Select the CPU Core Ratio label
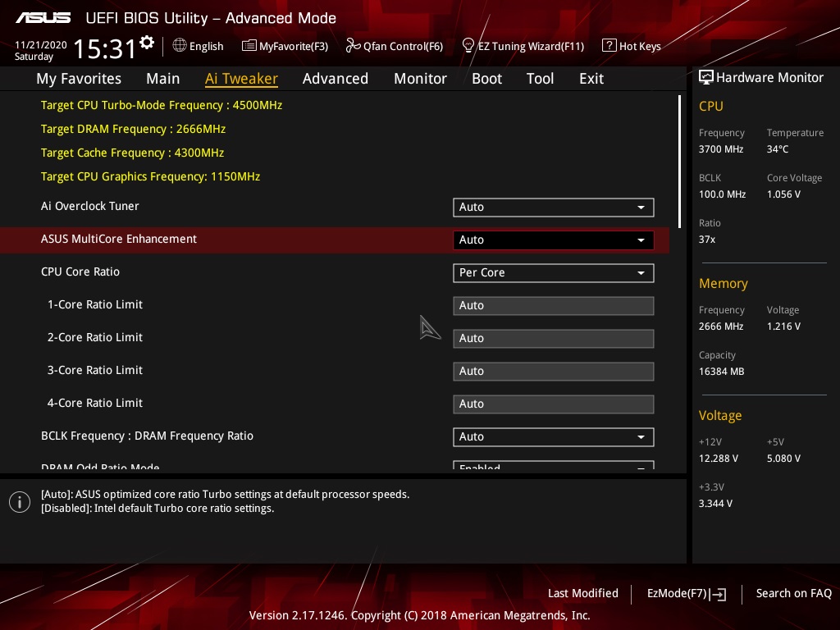This screenshot has height=630, width=840. tap(80, 272)
